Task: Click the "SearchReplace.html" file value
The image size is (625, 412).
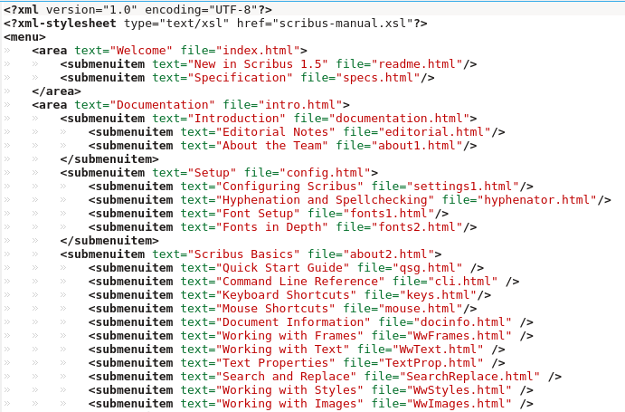Action: pyautogui.click(x=470, y=376)
